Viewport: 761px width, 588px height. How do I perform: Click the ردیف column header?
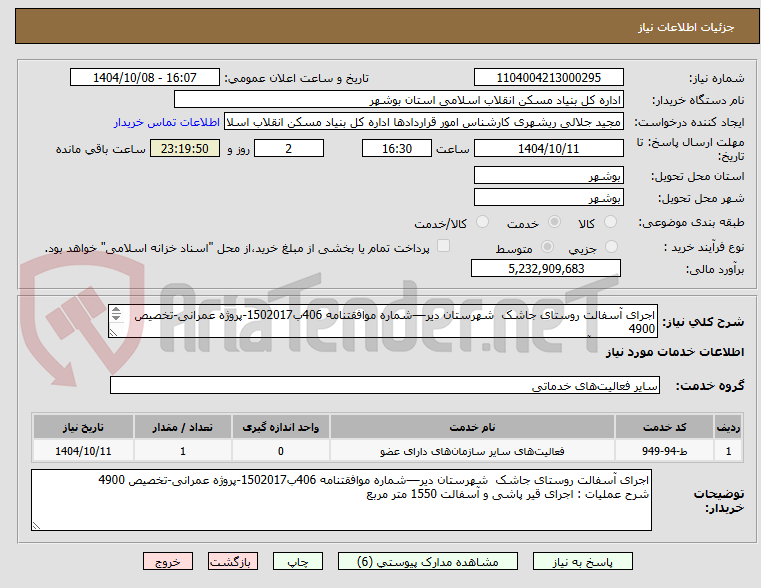coord(728,427)
